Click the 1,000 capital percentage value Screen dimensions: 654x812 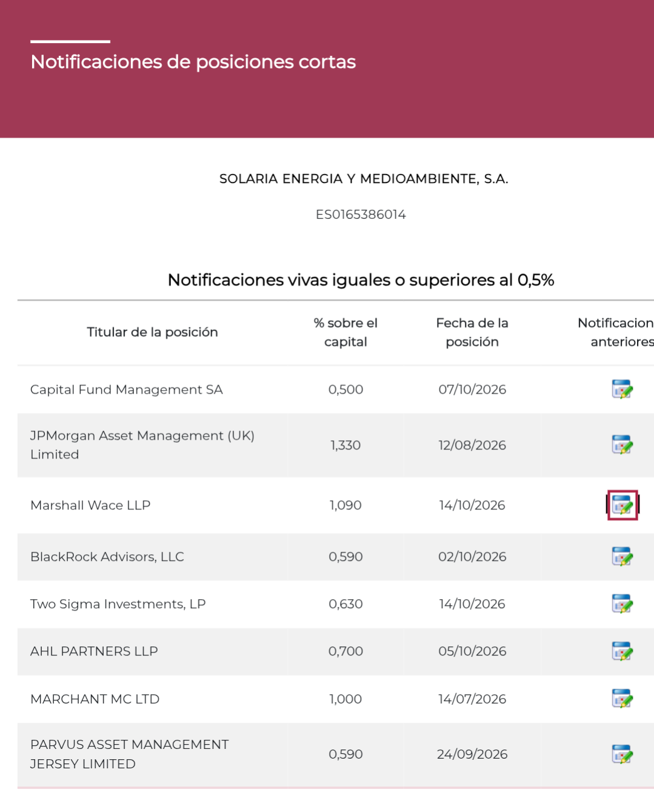pos(345,699)
